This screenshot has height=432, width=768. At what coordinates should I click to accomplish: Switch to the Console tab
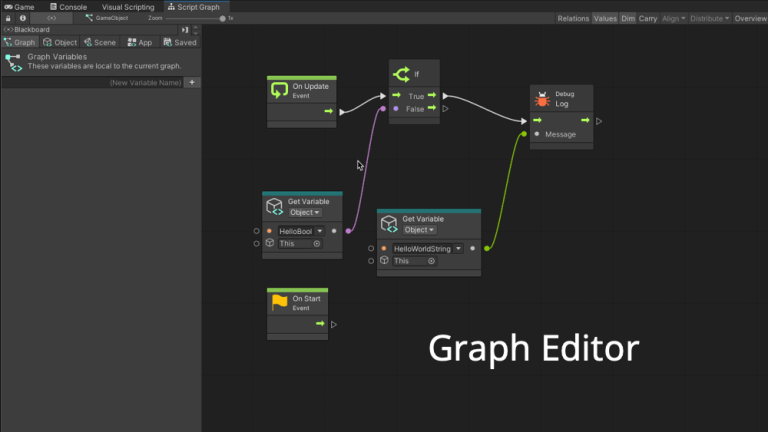[68, 6]
